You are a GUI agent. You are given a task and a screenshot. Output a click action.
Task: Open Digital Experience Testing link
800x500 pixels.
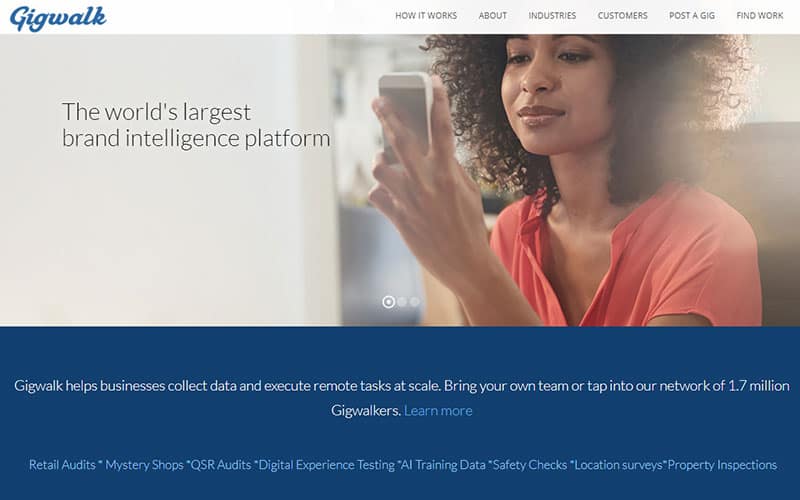(327, 465)
